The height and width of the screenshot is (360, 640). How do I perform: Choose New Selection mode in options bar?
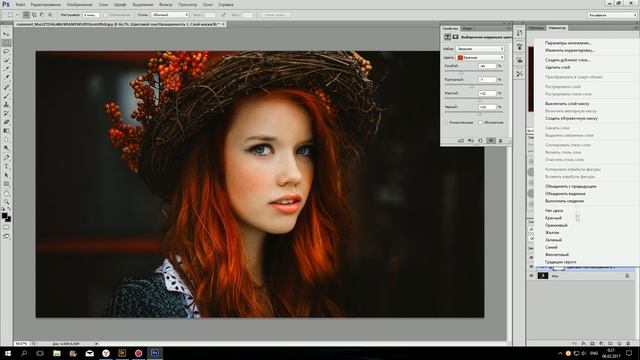pos(26,15)
